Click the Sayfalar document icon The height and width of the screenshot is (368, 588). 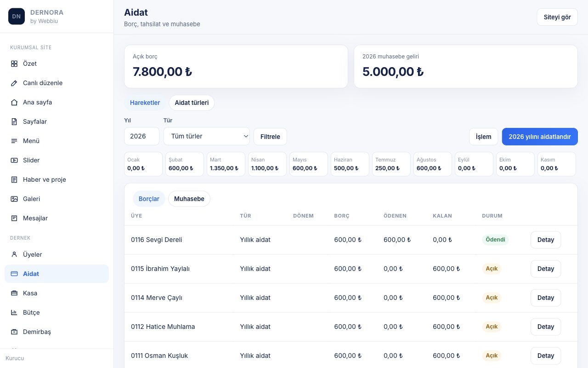[14, 121]
